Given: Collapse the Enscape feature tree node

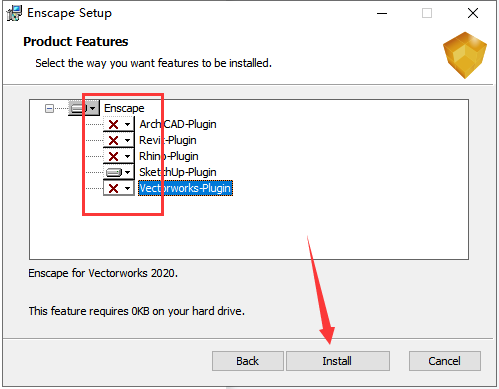Looking at the screenshot, I should (x=49, y=108).
